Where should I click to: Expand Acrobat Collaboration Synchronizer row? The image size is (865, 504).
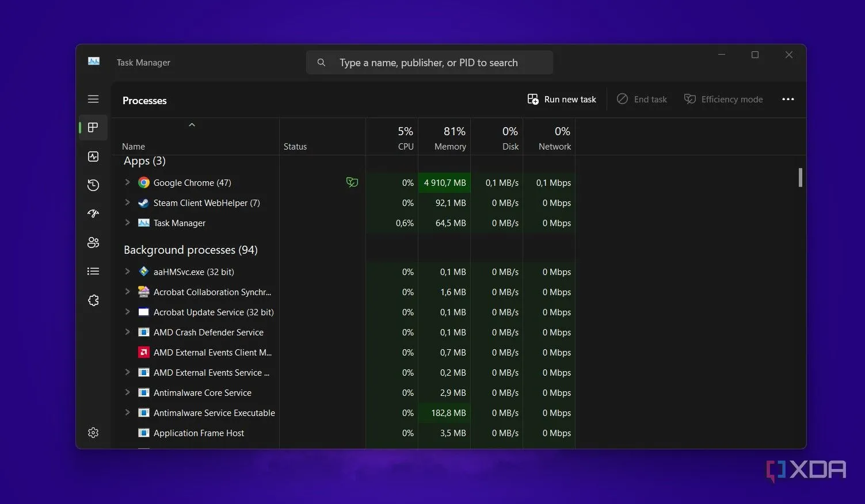coord(127,292)
